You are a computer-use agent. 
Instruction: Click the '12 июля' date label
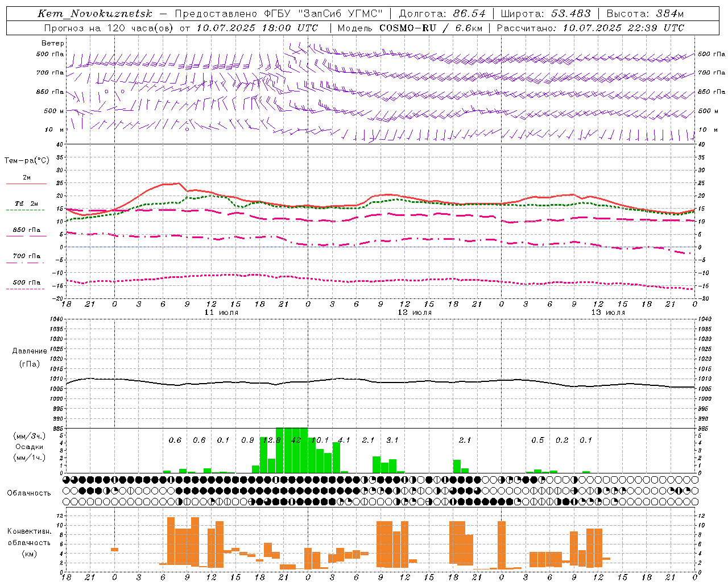click(x=415, y=313)
